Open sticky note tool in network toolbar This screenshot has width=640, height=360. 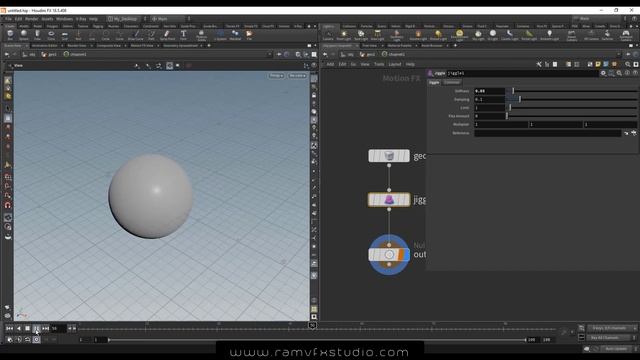point(598,64)
